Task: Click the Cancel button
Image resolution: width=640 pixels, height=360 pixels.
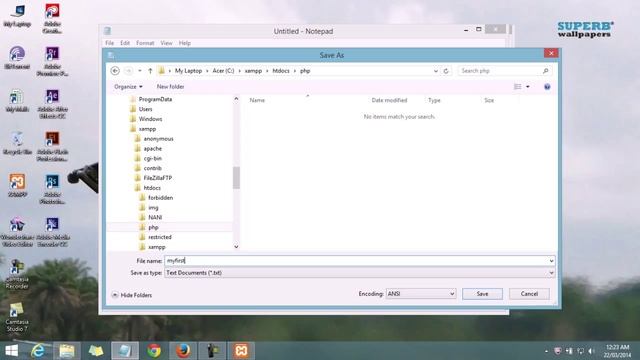Action: [x=529, y=294]
